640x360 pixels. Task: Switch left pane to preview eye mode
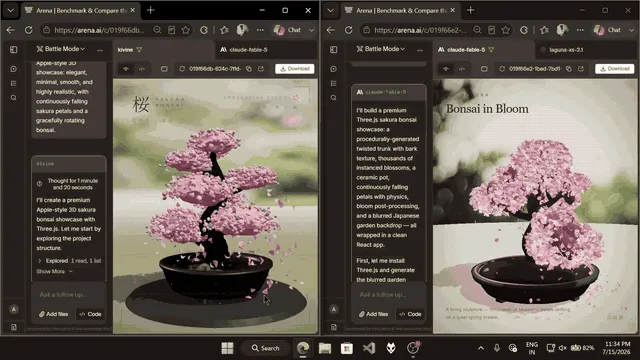coord(126,69)
